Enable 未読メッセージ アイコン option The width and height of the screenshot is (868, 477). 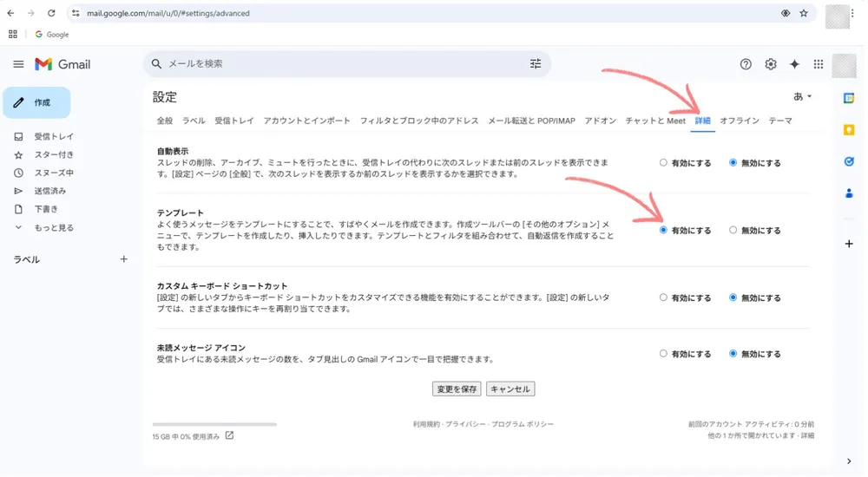663,354
